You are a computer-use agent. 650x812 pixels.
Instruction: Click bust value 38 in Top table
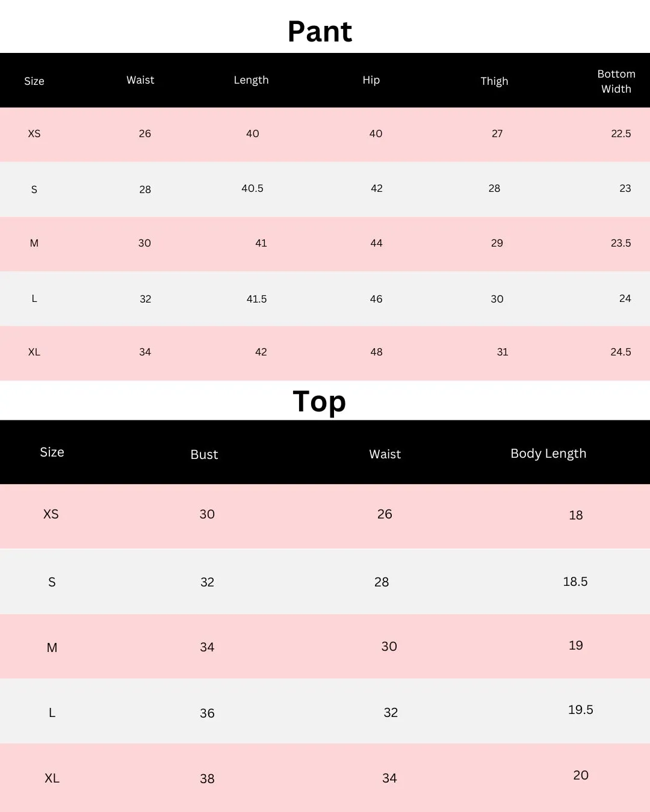(x=207, y=779)
